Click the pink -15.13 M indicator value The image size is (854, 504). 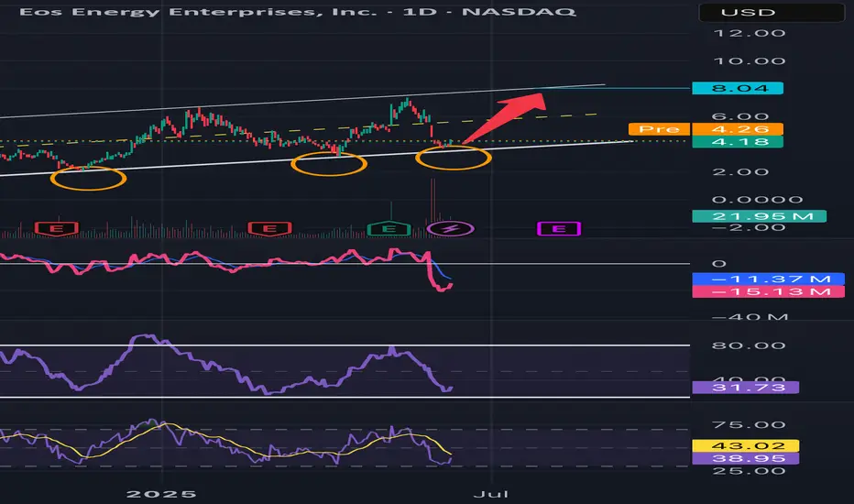pyautogui.click(x=768, y=291)
